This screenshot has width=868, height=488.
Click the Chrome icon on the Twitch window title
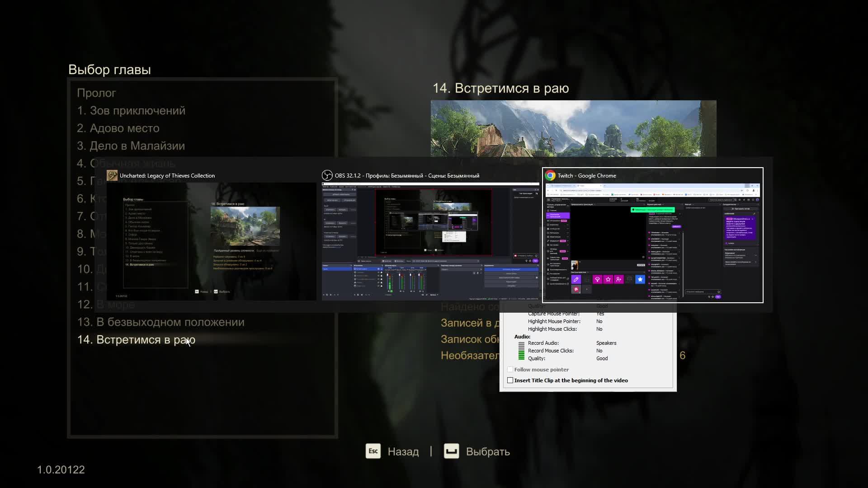click(x=550, y=175)
